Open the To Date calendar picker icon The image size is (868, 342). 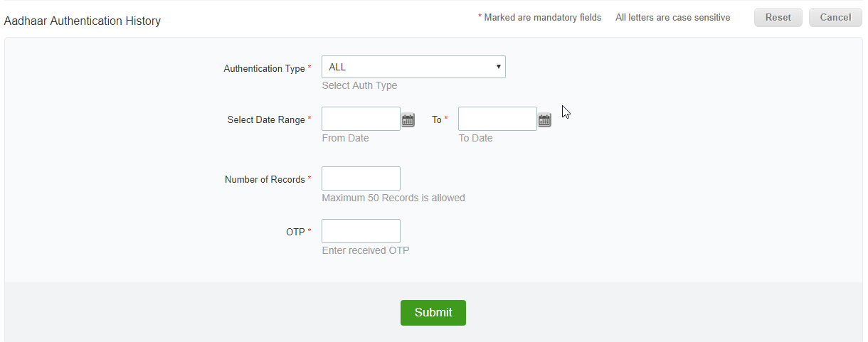click(545, 119)
